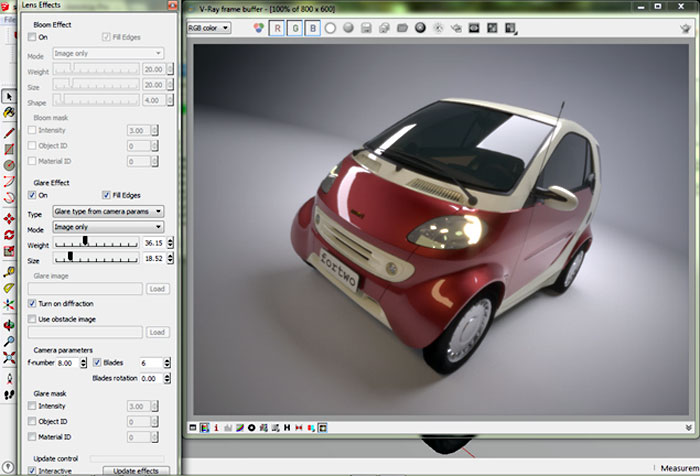This screenshot has height=476, width=700.
Task: Disable the Glare Effect On checkbox
Action: coord(32,195)
